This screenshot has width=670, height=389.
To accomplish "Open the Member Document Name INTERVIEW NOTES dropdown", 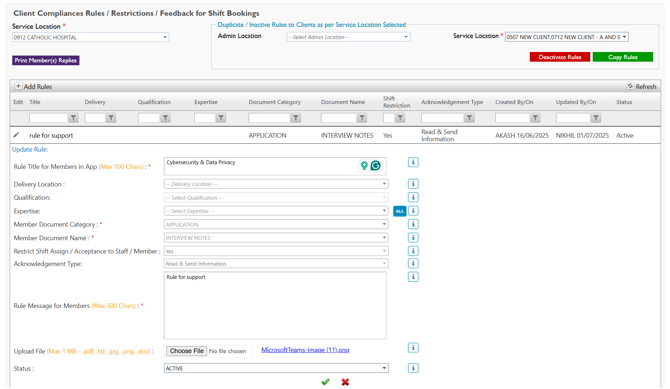I will (x=276, y=238).
